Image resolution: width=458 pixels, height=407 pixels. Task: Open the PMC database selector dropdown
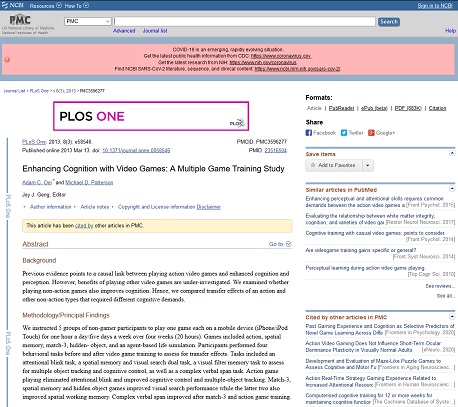click(x=87, y=21)
